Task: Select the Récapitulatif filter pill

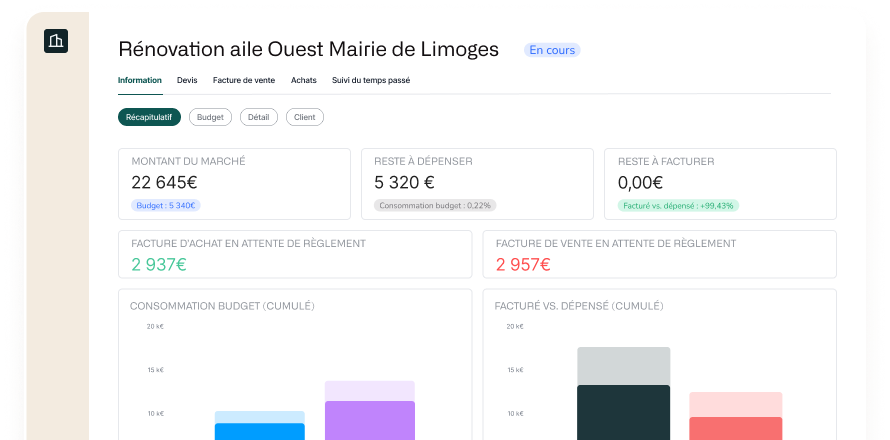Action: [x=149, y=117]
